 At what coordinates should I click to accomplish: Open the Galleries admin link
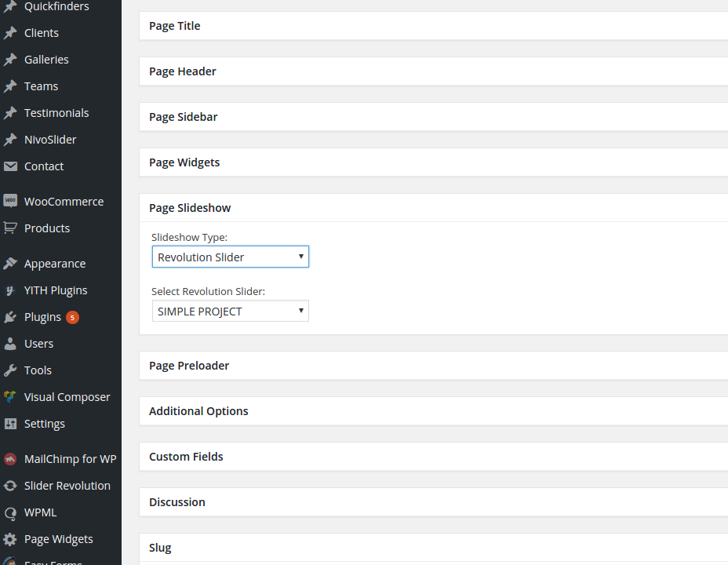coord(46,60)
